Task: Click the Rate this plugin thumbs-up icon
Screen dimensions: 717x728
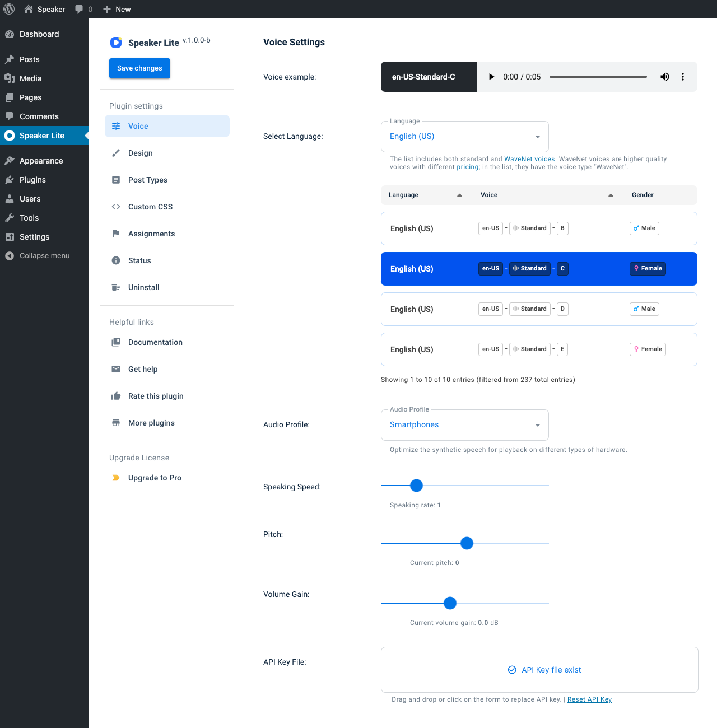Action: [116, 396]
